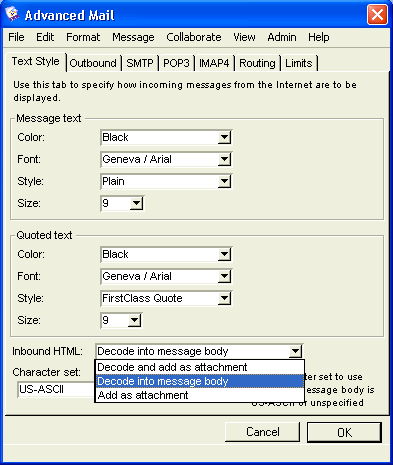Choose Decode and add as attachment option
This screenshot has width=393, height=465.
(x=200, y=367)
